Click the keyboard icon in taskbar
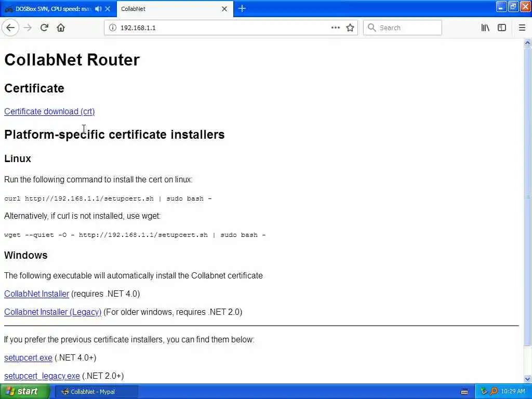The height and width of the screenshot is (399, 532). coord(464,392)
